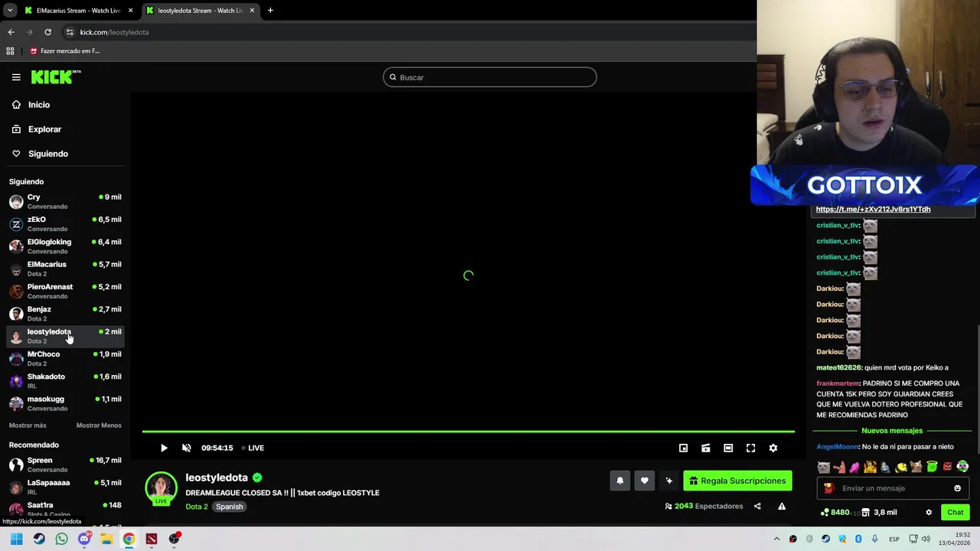980x551 pixels.
Task: Open a new browser tab
Action: click(x=270, y=11)
